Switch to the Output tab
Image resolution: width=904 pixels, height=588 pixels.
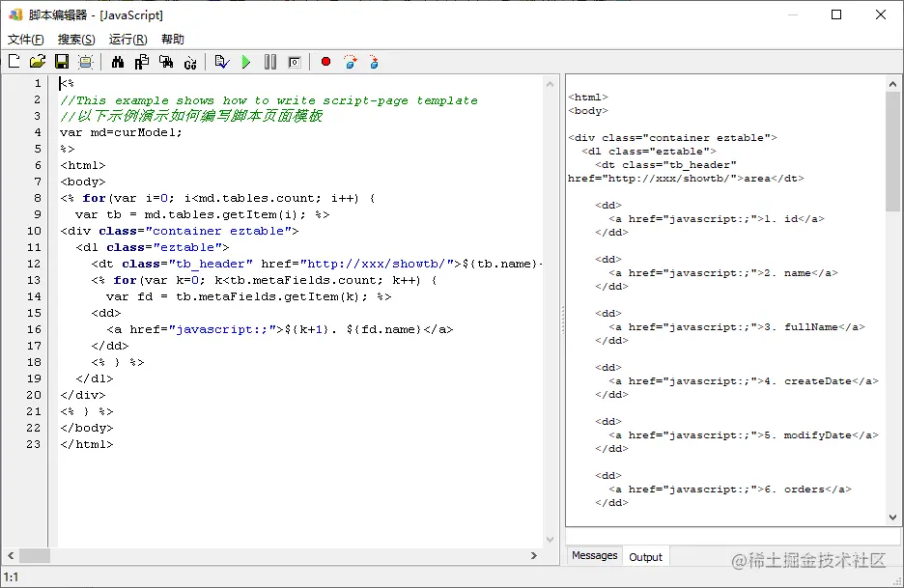646,557
